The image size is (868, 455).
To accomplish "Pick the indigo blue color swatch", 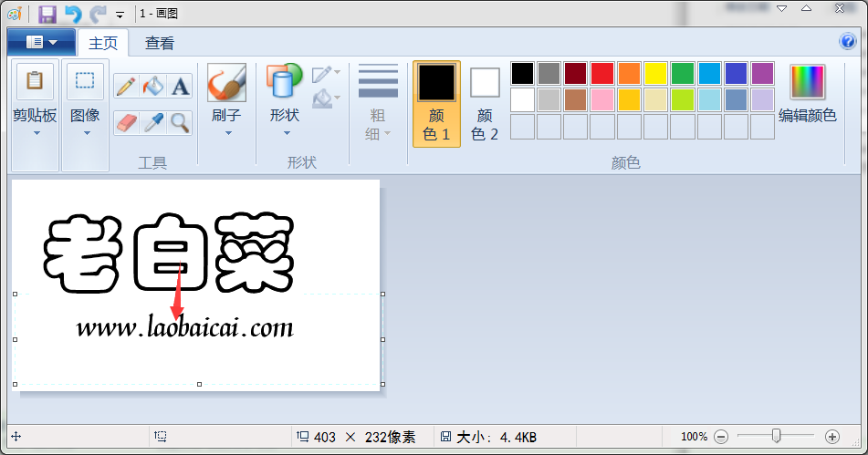I will [x=737, y=73].
